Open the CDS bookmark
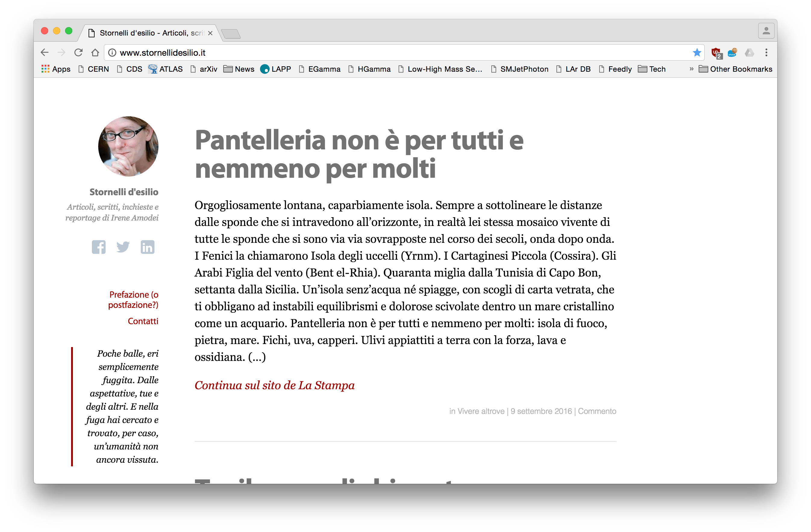This screenshot has width=811, height=532. click(x=130, y=69)
